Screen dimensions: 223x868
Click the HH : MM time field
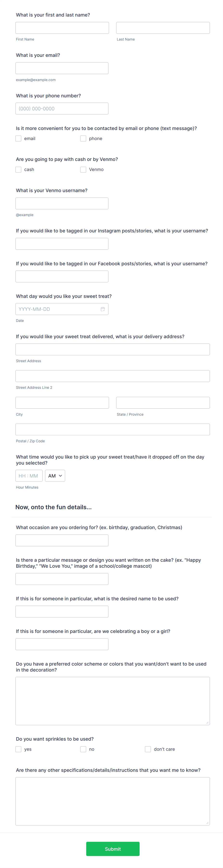click(x=29, y=475)
